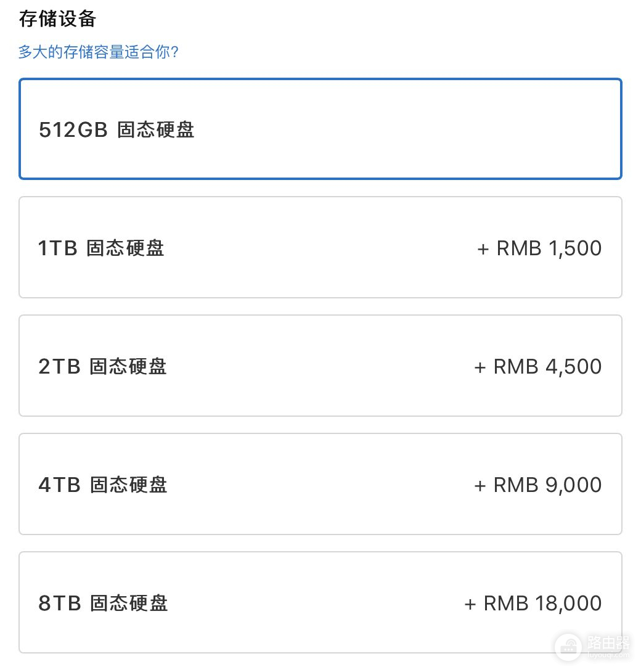
Task: Click the 1TB capacity text
Action: tap(57, 248)
